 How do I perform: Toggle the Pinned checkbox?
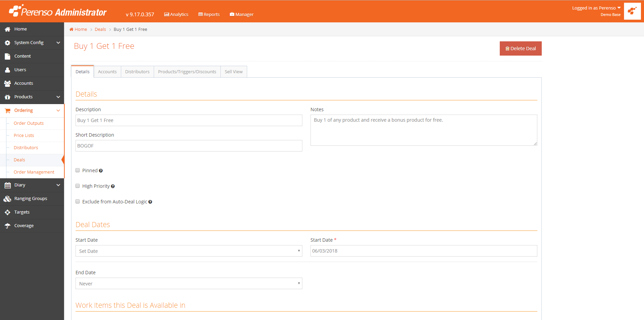pyautogui.click(x=78, y=170)
